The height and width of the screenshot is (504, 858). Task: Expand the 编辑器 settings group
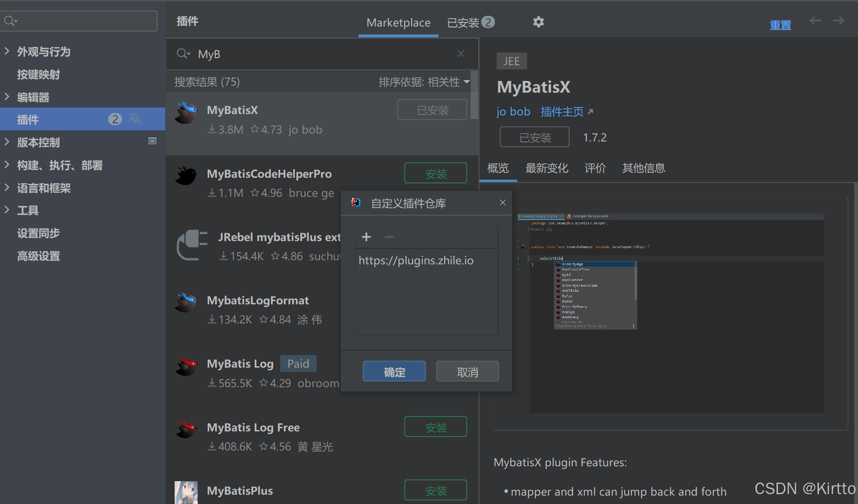point(7,97)
